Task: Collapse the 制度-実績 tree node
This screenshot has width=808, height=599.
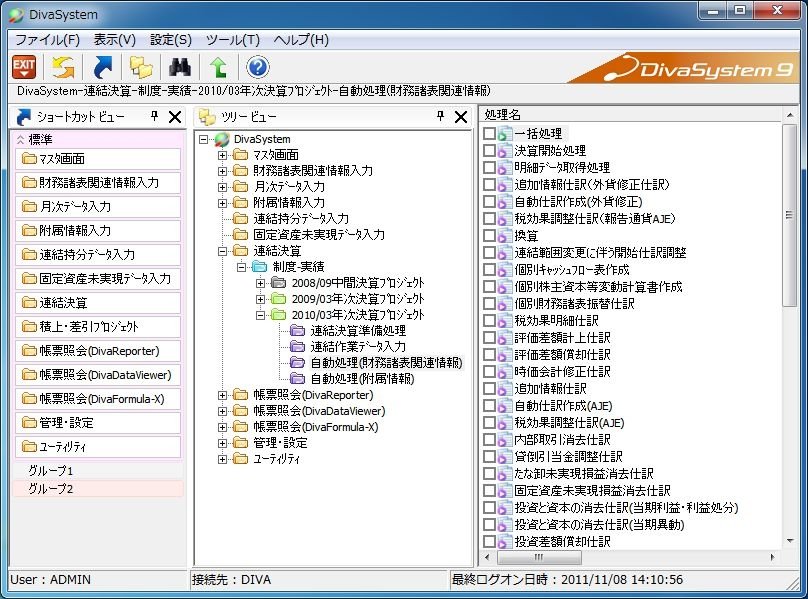Action: tap(241, 268)
